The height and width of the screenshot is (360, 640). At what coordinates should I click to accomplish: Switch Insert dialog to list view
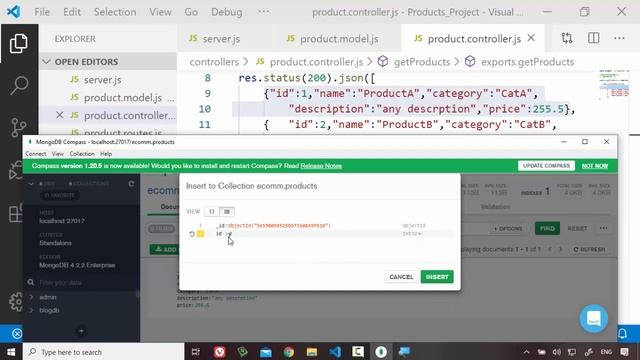click(227, 211)
